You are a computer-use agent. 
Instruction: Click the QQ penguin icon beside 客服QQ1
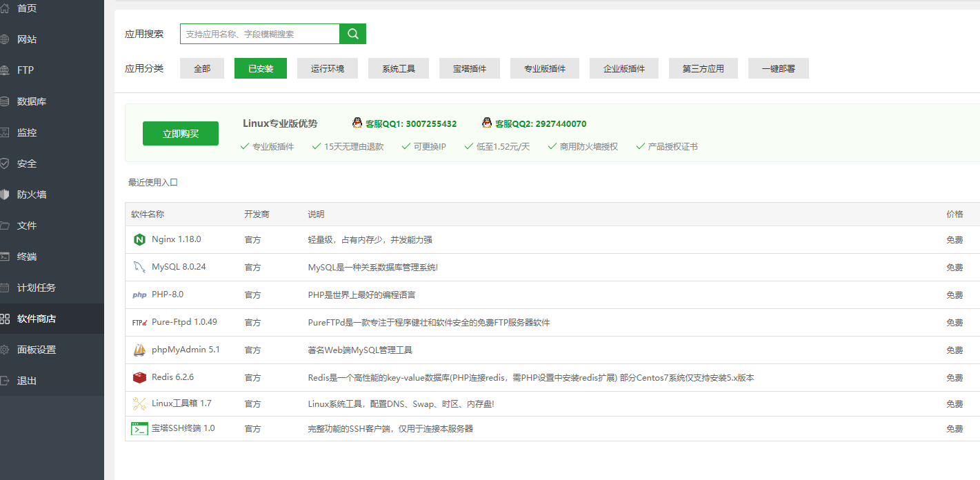point(357,123)
